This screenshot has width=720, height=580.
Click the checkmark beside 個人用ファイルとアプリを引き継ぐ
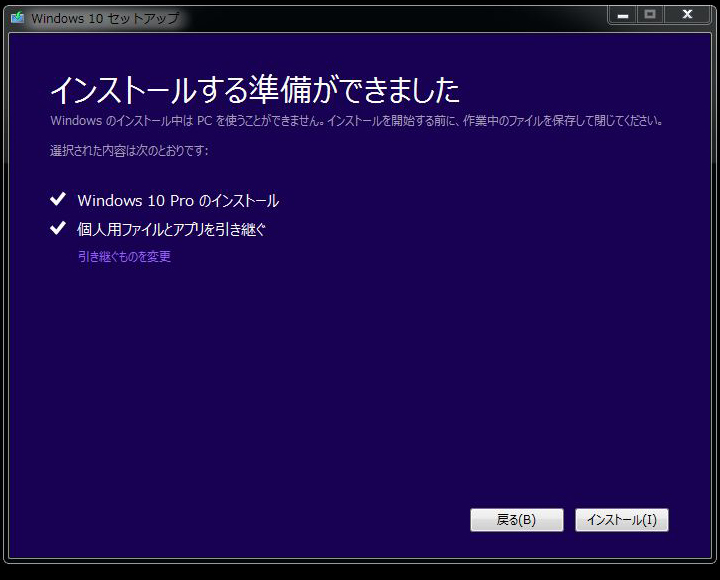(58, 228)
